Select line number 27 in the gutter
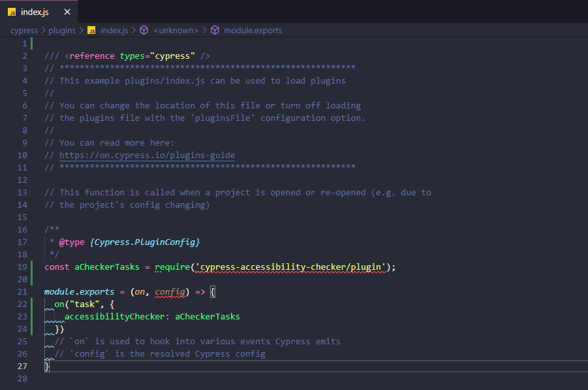The width and height of the screenshot is (588, 390). click(x=22, y=366)
